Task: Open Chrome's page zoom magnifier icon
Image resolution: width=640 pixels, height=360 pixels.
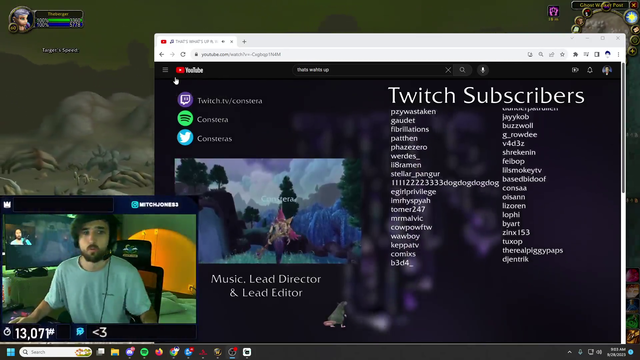Action: (541, 54)
